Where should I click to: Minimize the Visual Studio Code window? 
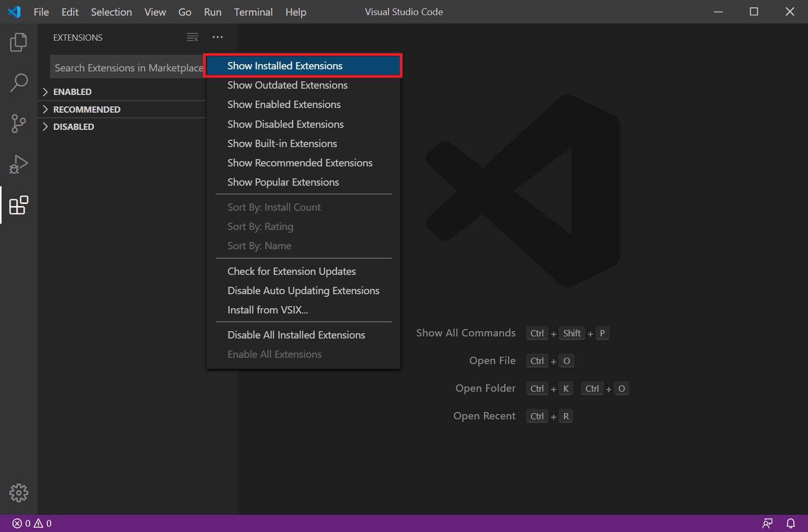click(x=718, y=11)
